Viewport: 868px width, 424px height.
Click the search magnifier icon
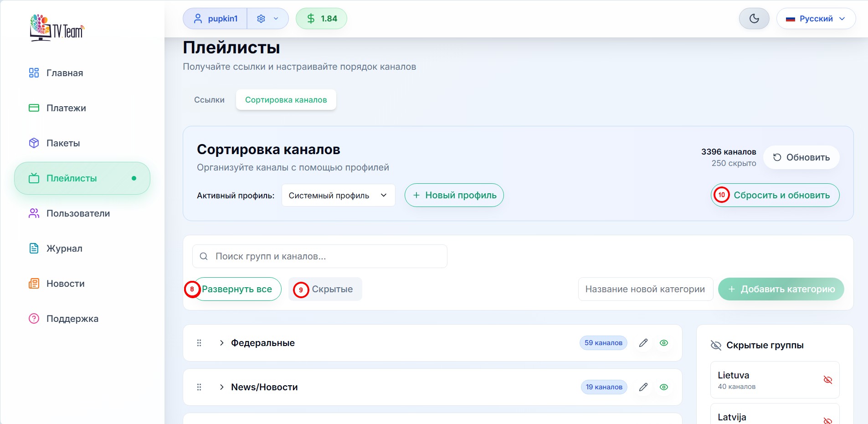coord(204,256)
